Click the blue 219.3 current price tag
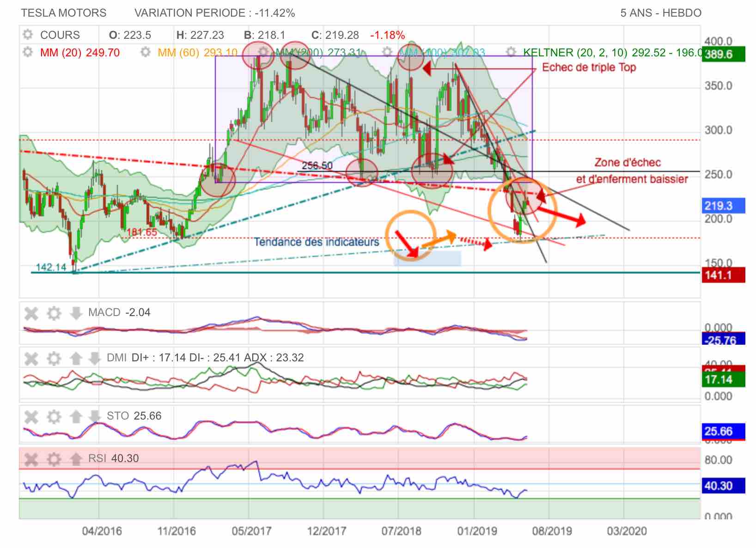Viewport: 756px width, 548px height. coord(723,206)
